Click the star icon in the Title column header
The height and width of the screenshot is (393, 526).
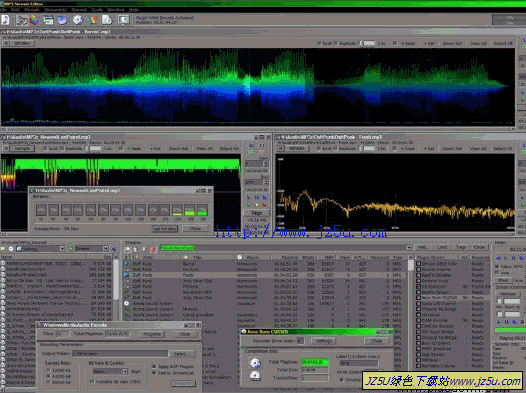186,258
